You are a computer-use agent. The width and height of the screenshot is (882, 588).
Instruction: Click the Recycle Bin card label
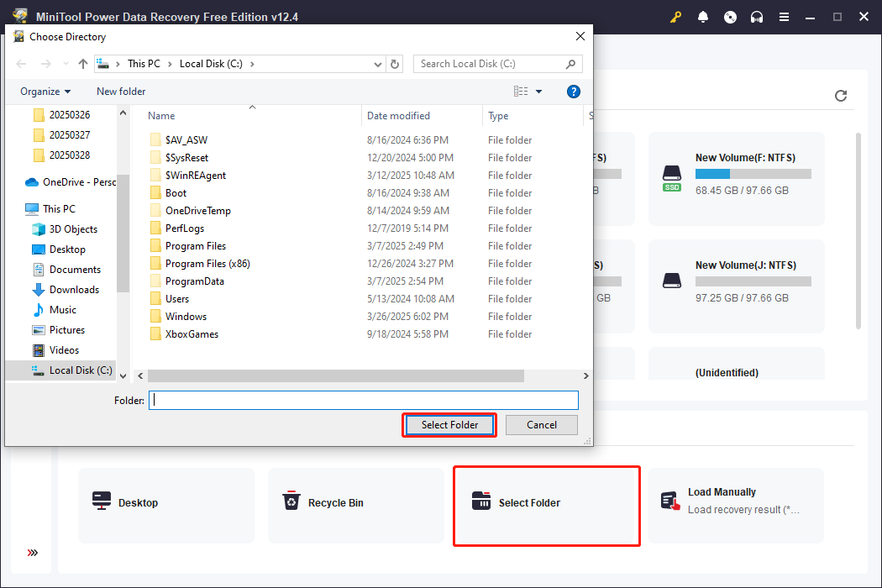click(x=336, y=503)
